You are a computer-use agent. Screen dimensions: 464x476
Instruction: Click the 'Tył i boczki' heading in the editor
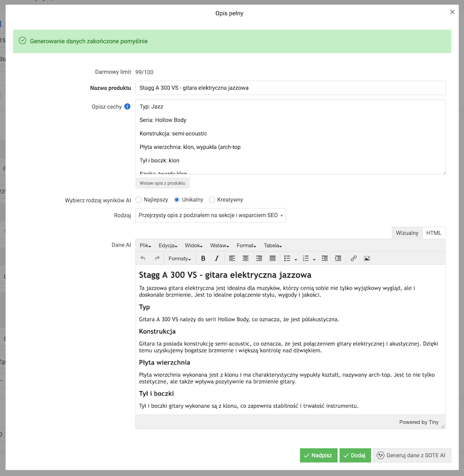(156, 393)
